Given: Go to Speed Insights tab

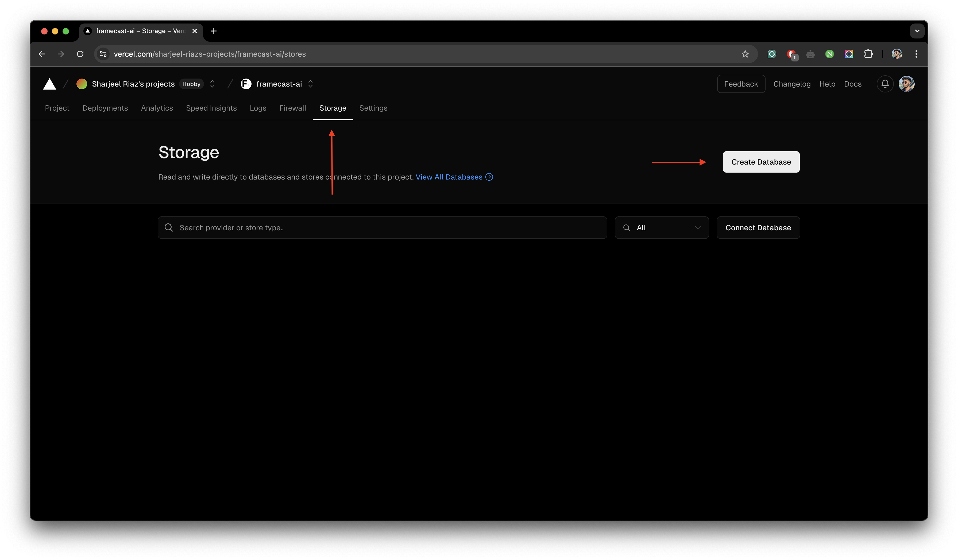Looking at the screenshot, I should (211, 108).
